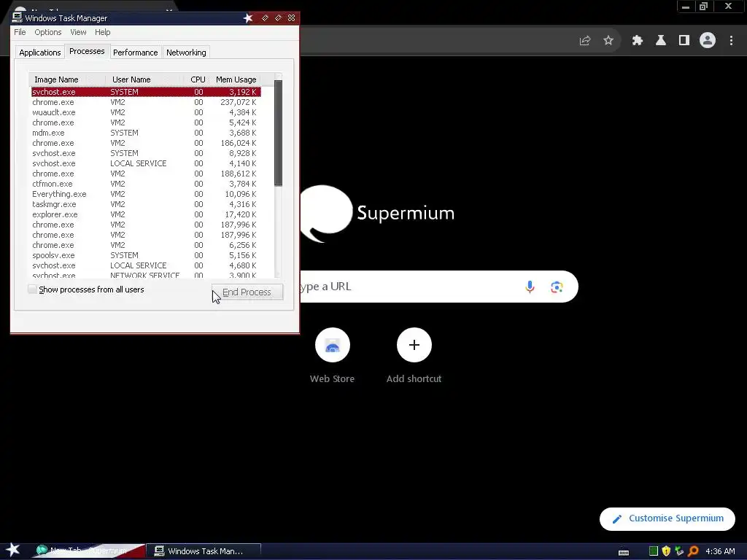Bookmark this tab with the star icon

[x=608, y=41]
